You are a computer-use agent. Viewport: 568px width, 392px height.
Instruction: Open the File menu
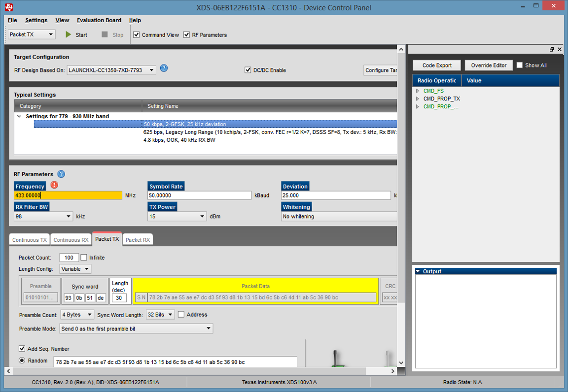(12, 20)
